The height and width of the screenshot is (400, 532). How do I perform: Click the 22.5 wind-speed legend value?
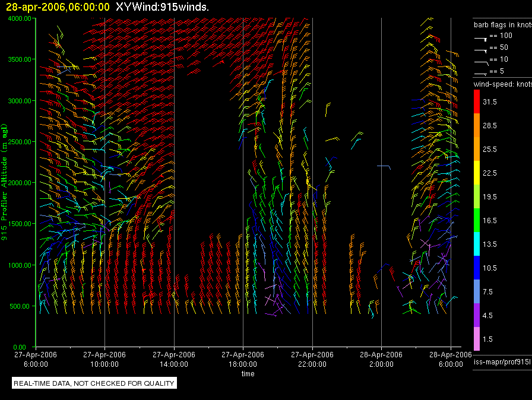pos(490,173)
